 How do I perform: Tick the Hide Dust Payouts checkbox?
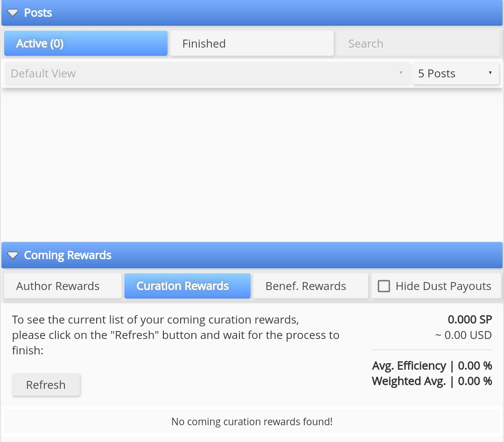pos(384,286)
